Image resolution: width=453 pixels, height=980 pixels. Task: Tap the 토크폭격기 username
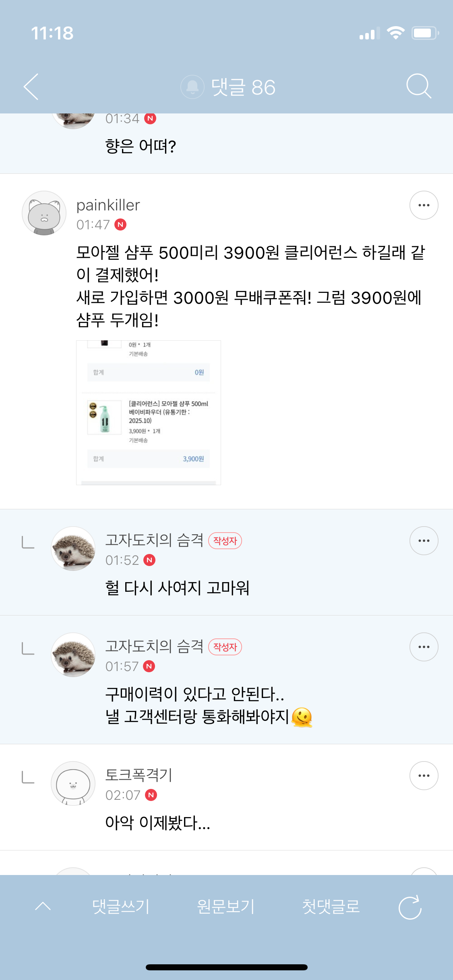point(139,775)
